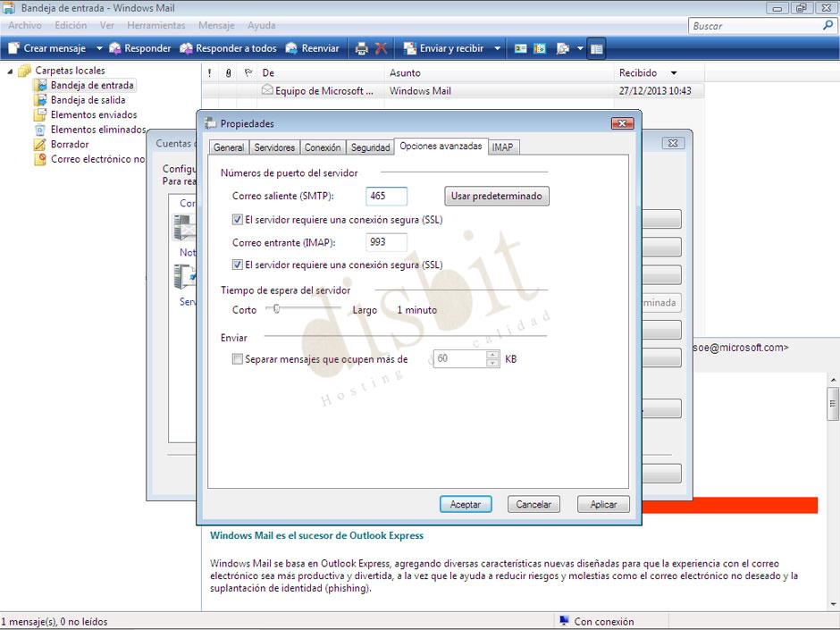Uncheck SSL checkbox under IMAP port
This screenshot has height=630, width=840.
(x=238, y=265)
